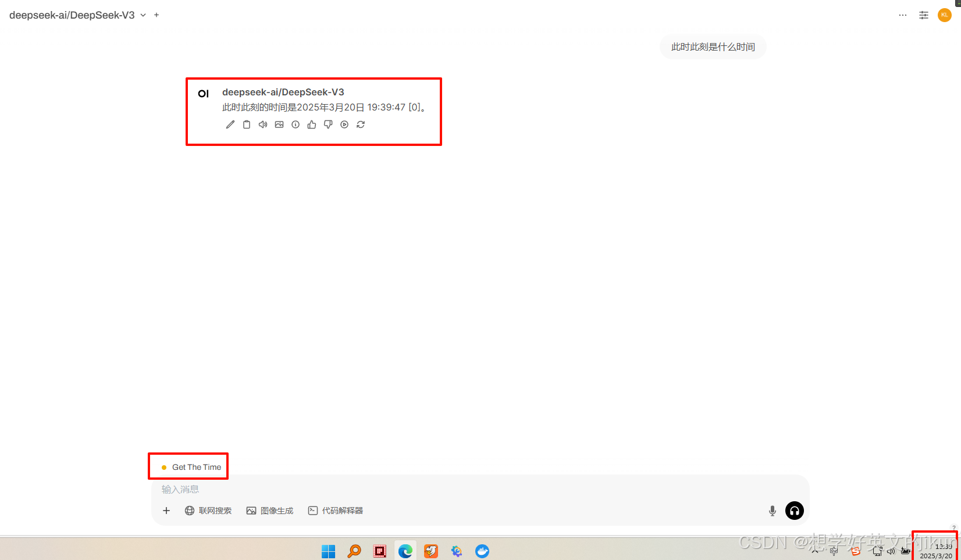The height and width of the screenshot is (560, 961).
Task: Open the Sogou input method tray icon
Action: click(855, 551)
